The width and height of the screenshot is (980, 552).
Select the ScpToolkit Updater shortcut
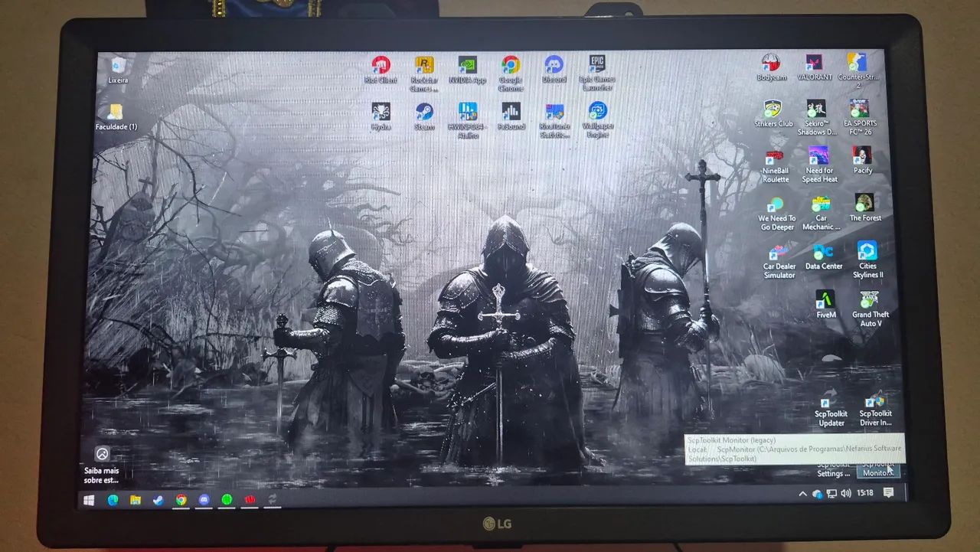click(x=830, y=409)
